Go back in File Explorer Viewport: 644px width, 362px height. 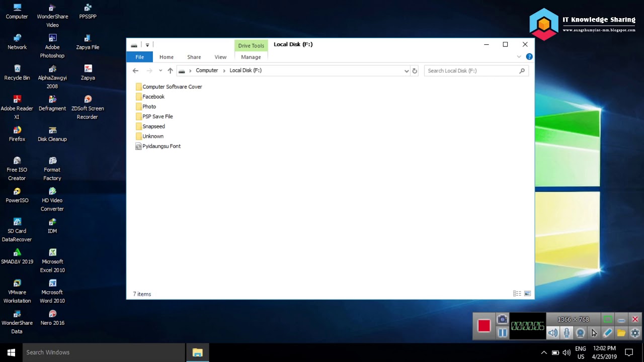tap(135, 71)
